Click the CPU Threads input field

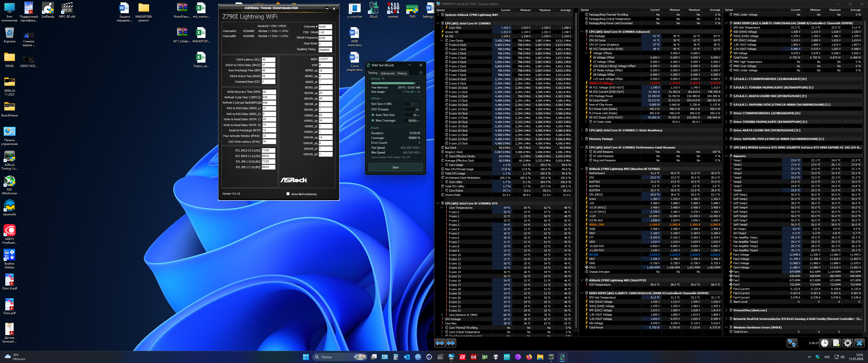pos(412,109)
